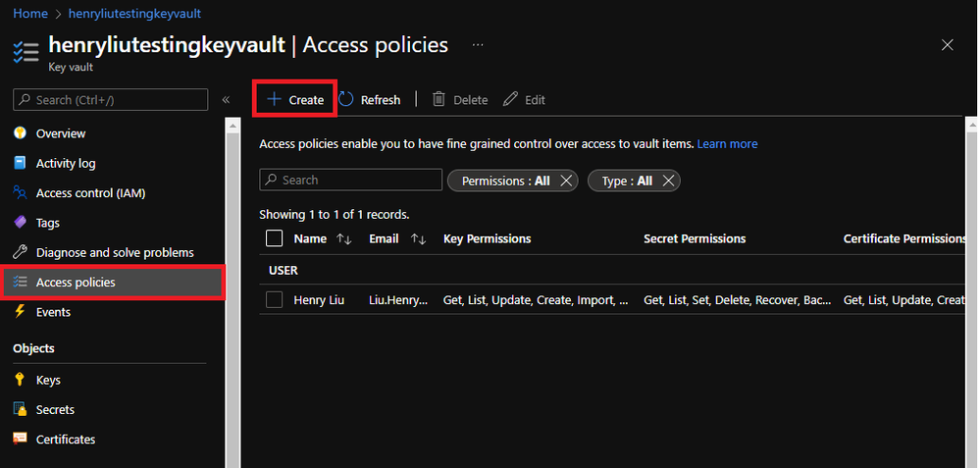Click the Liu.Henry... email cell

coord(398,300)
